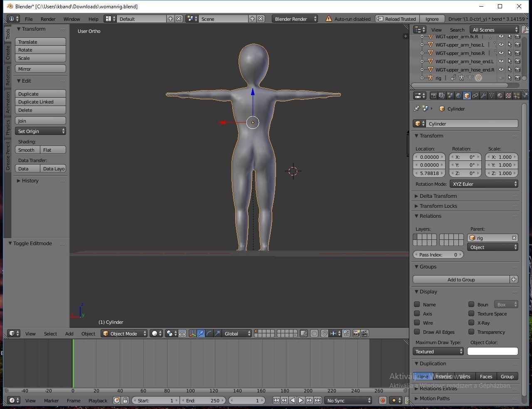532x409 pixels.
Task: Toggle the snap magnet icon
Action: click(x=325, y=333)
